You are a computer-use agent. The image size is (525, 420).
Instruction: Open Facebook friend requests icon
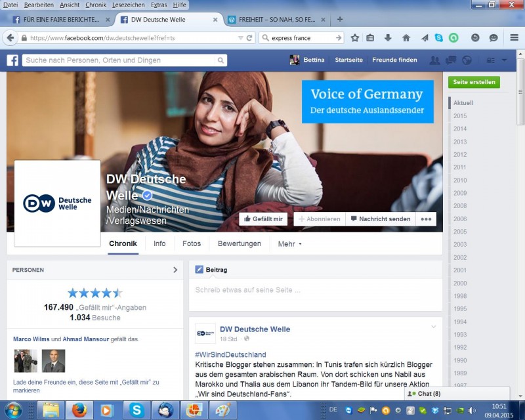(x=434, y=60)
